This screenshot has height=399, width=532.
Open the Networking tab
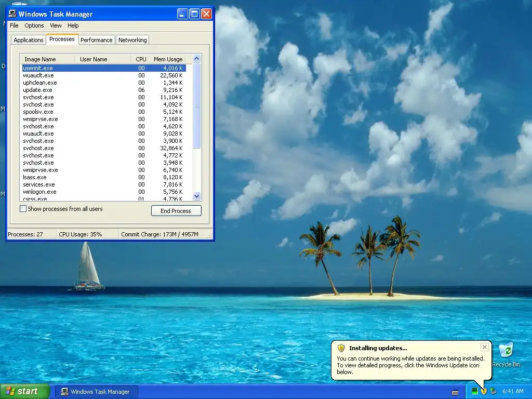(x=132, y=40)
